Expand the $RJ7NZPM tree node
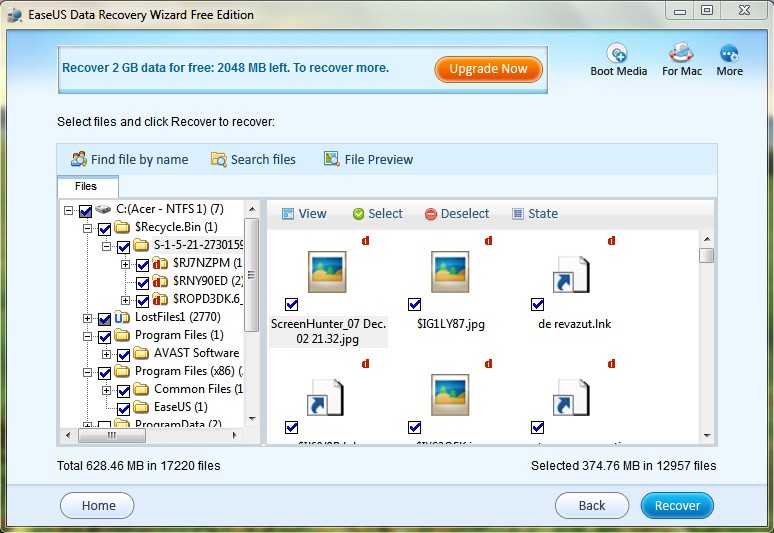Image resolution: width=774 pixels, height=533 pixels. (x=125, y=265)
